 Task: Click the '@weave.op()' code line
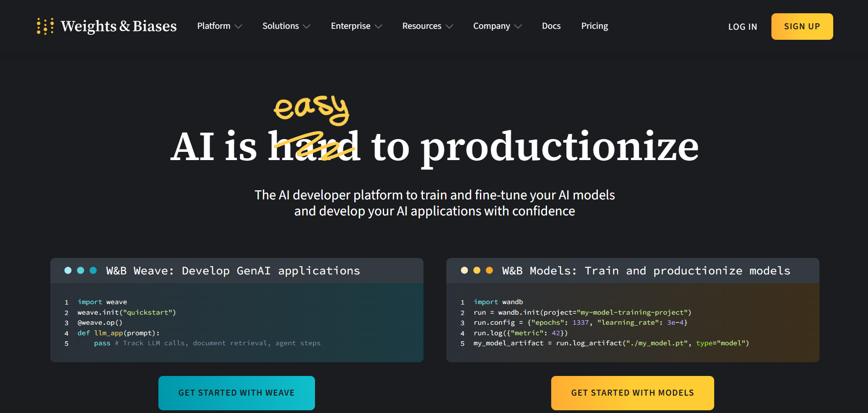click(x=100, y=322)
